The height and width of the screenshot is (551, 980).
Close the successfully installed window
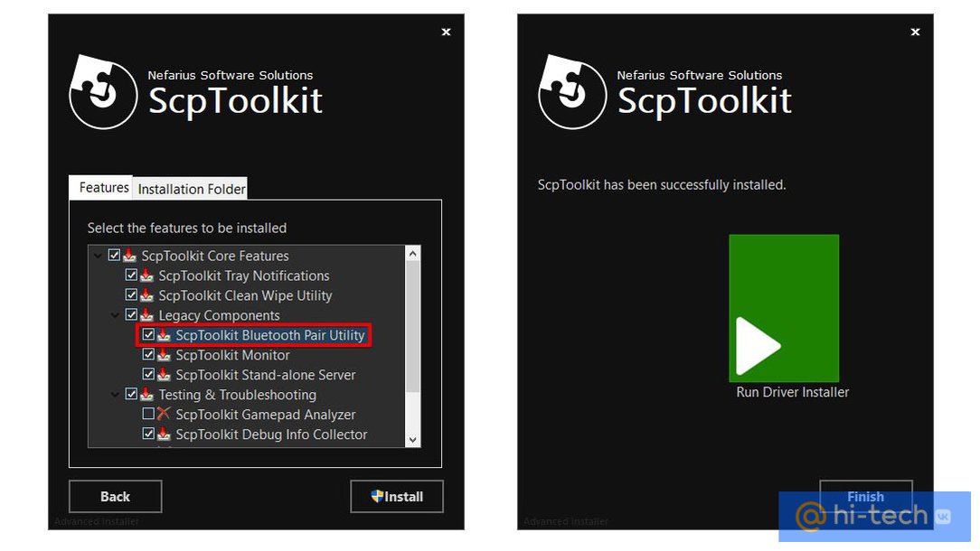click(915, 32)
